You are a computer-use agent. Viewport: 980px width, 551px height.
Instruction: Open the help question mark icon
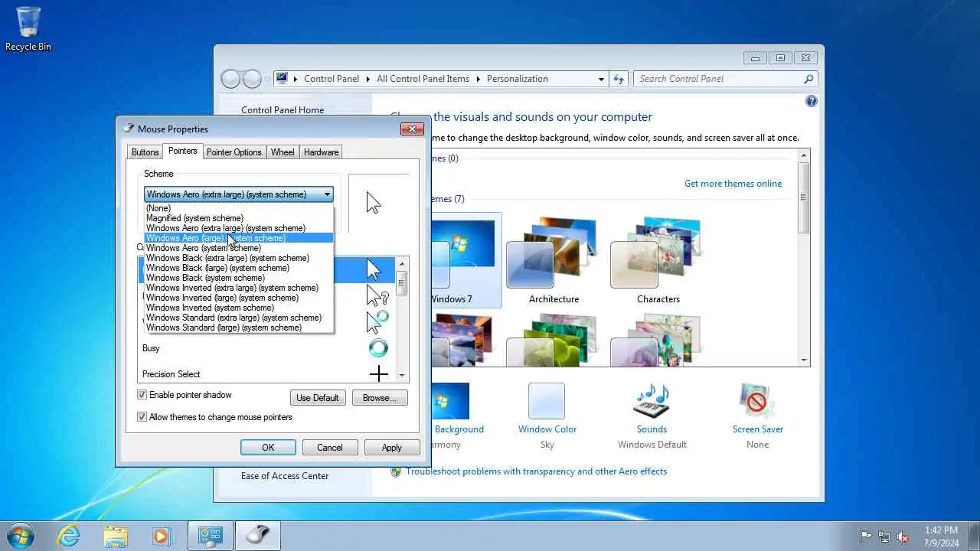[812, 101]
